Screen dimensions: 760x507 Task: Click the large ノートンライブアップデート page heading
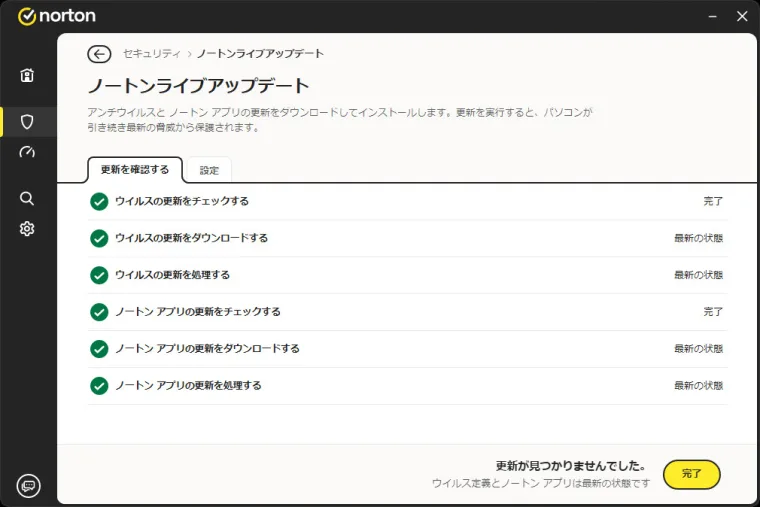tap(198, 86)
